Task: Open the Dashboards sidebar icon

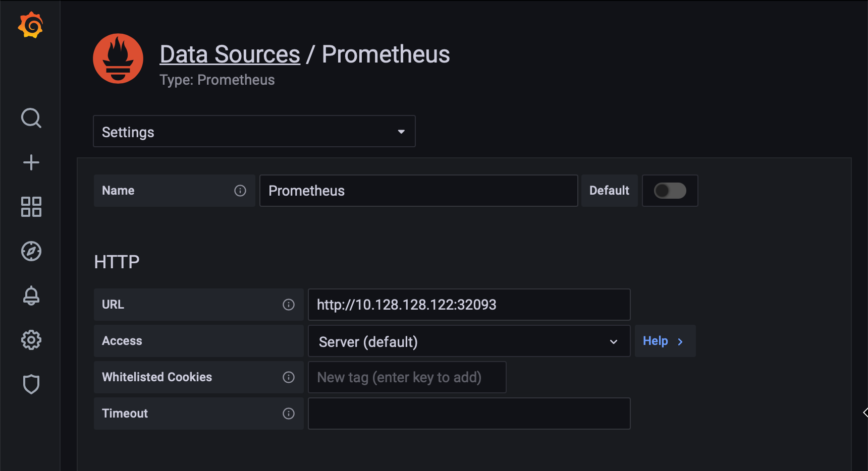Action: (31, 207)
